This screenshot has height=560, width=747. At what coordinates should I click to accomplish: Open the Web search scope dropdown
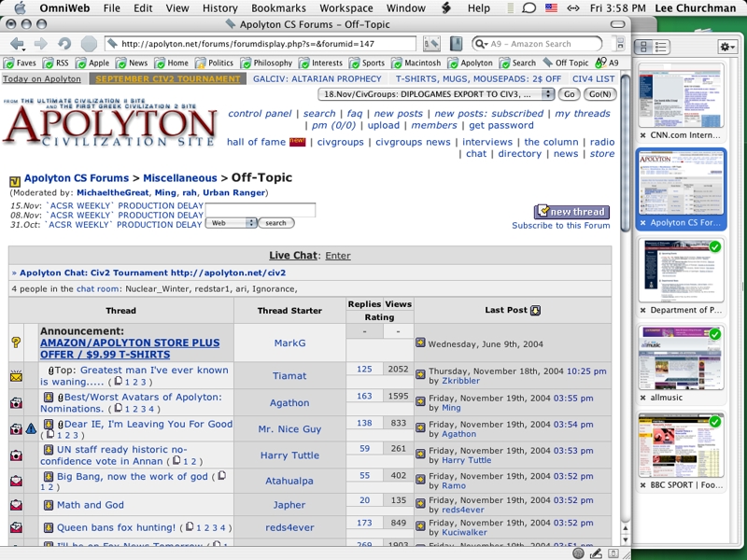[x=232, y=223]
